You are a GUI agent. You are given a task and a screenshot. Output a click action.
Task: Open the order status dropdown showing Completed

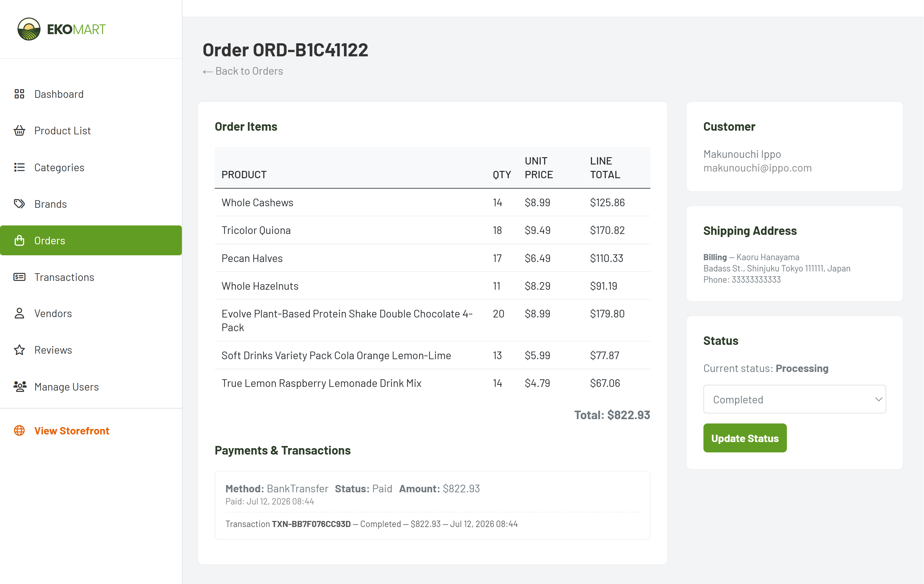click(x=794, y=399)
